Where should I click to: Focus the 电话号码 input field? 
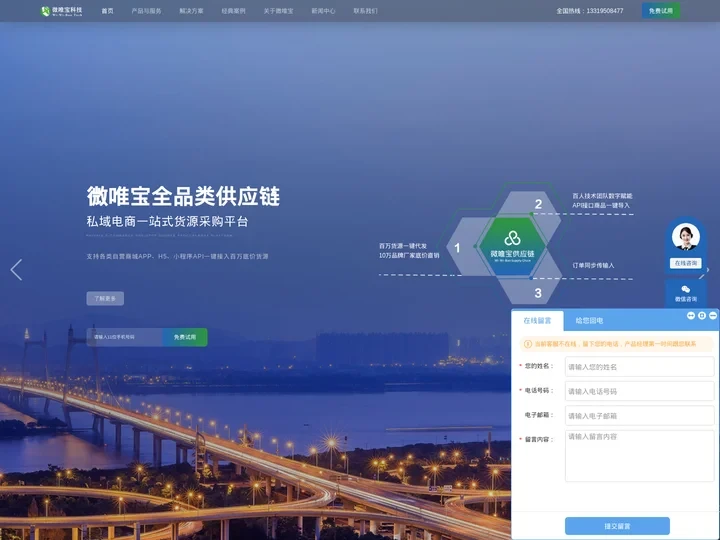[639, 391]
